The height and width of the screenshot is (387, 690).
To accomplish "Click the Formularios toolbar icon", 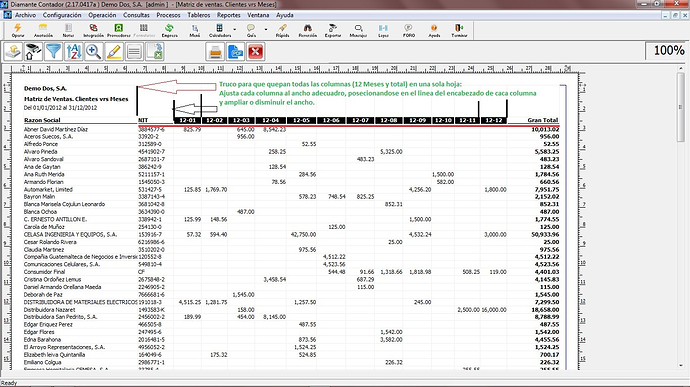I will coord(144,30).
